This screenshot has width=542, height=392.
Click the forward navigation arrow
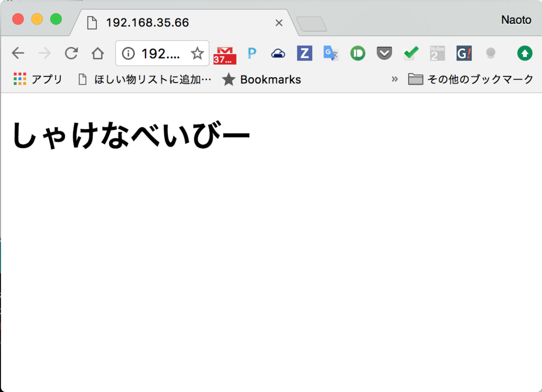(x=44, y=53)
